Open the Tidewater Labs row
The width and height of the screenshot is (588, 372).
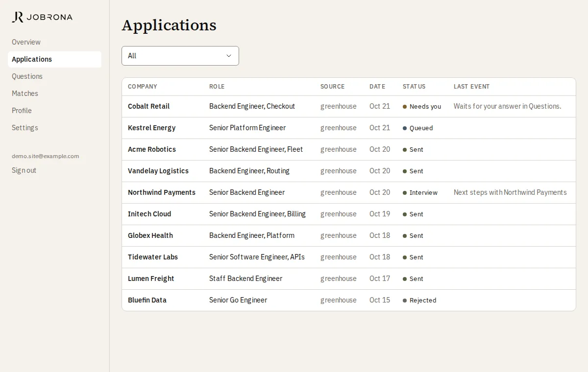tap(349, 257)
